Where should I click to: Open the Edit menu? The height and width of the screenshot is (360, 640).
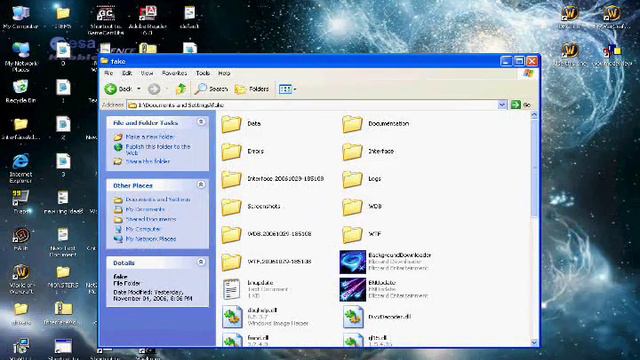tap(127, 73)
